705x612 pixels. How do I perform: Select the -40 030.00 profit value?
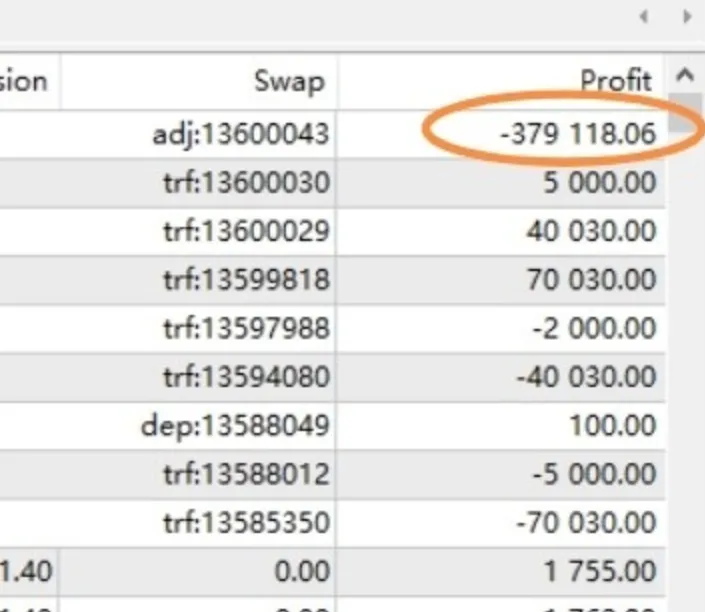[586, 377]
